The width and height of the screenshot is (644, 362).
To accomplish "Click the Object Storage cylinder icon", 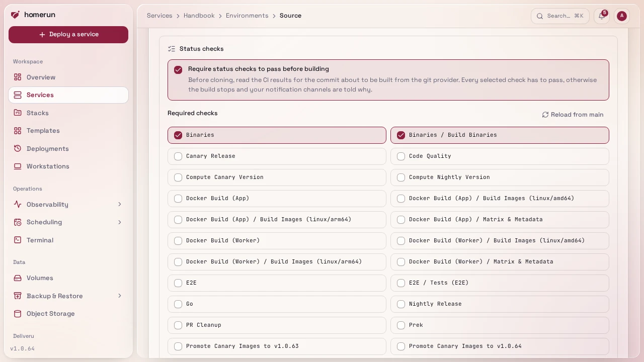I will [18, 314].
